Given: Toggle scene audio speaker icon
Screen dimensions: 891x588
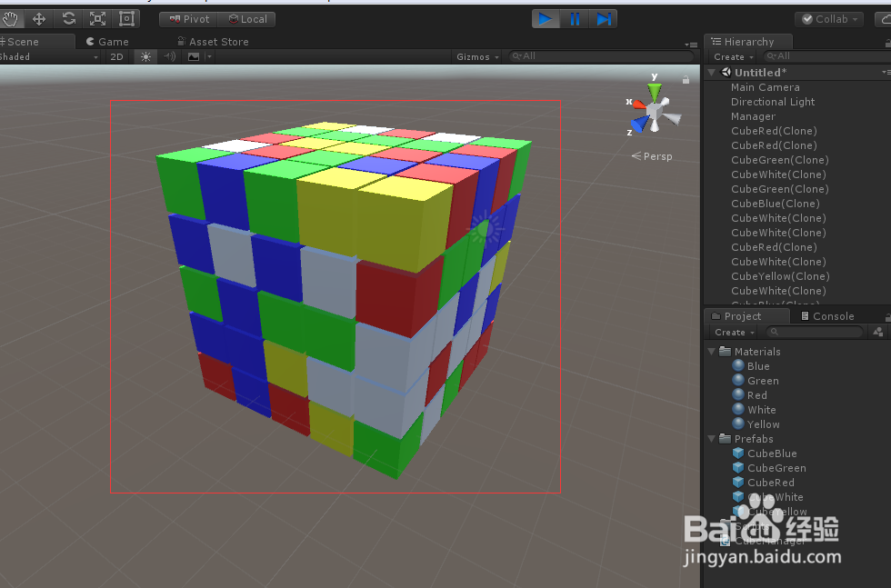Looking at the screenshot, I should 169,57.
